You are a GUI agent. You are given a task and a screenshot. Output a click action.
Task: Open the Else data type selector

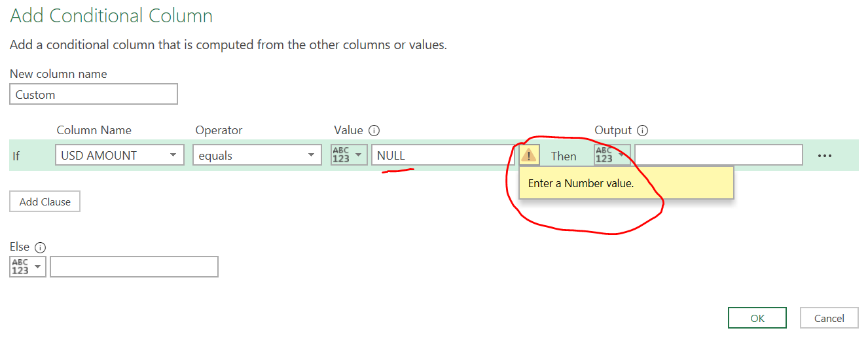coord(27,266)
